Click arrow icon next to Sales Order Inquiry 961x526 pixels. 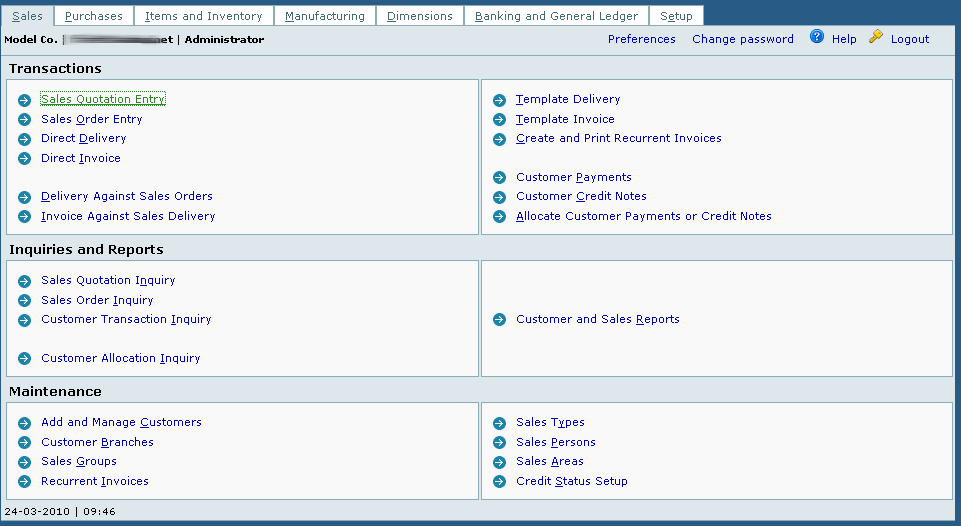click(x=25, y=300)
